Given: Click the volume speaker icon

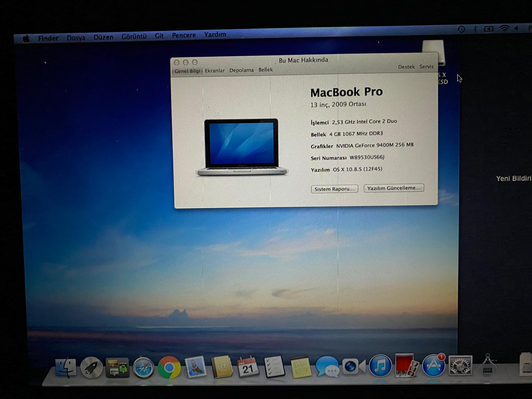Looking at the screenshot, I should point(516,28).
